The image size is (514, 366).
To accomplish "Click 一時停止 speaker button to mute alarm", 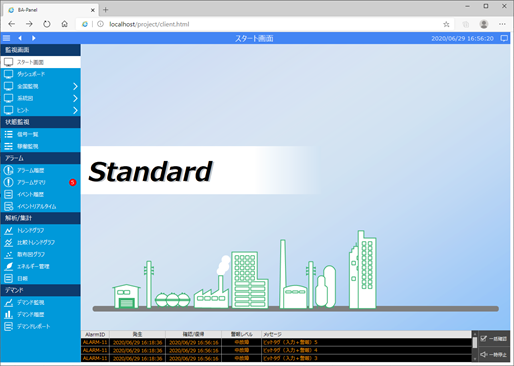I will [x=494, y=354].
